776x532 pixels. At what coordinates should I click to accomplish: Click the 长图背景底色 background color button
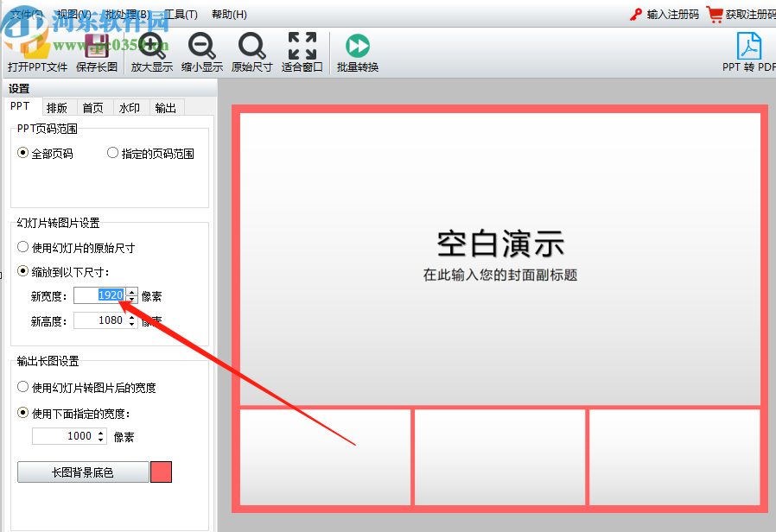83,472
